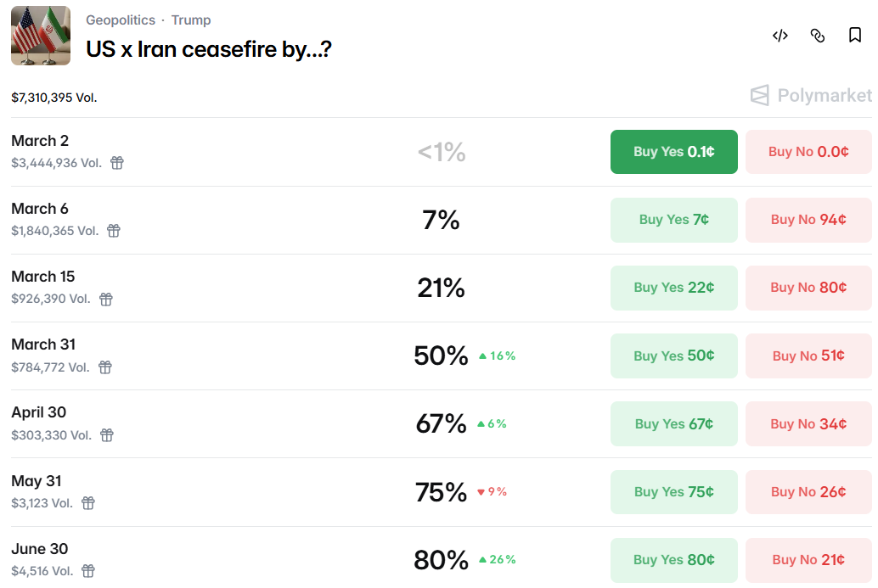Click gift icon next to March 2 volume
Image resolution: width=878 pixels, height=588 pixels.
pyautogui.click(x=117, y=163)
